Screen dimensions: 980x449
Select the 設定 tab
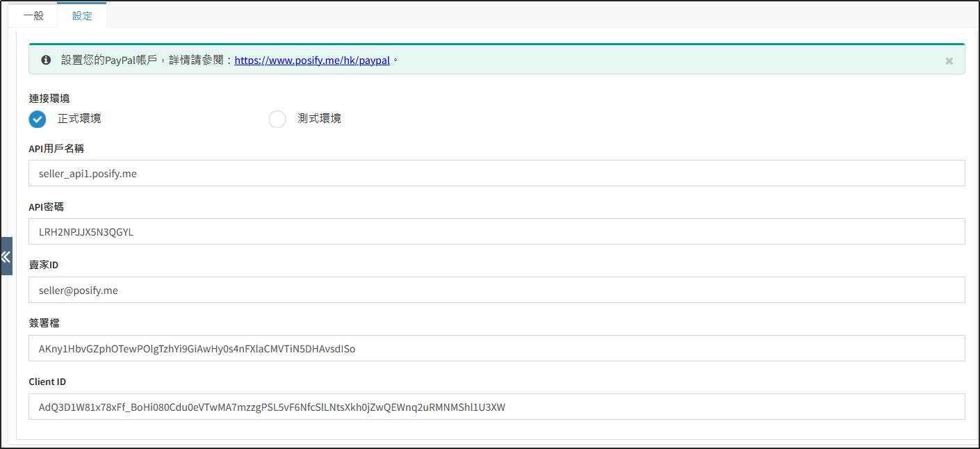click(82, 15)
